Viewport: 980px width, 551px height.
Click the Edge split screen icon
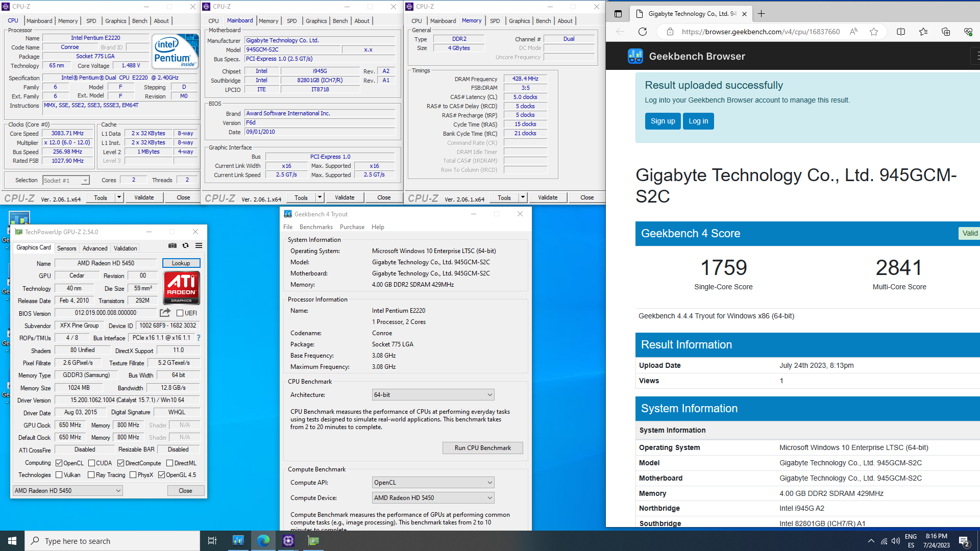(x=901, y=32)
